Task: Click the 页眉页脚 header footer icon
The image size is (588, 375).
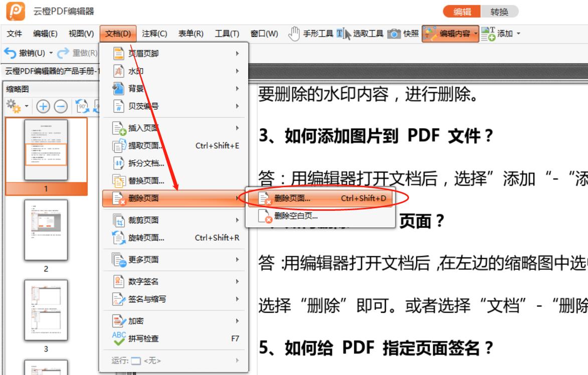Action: [x=118, y=53]
